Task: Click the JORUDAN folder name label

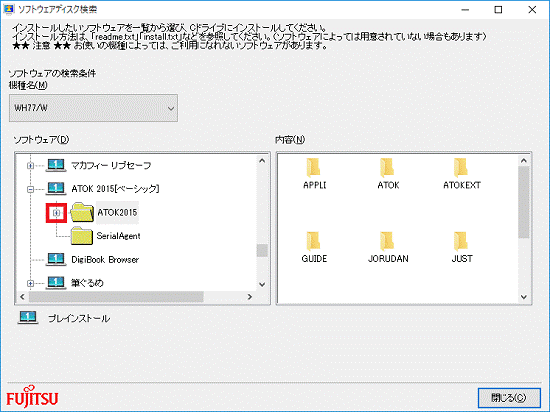Action: pos(388,259)
